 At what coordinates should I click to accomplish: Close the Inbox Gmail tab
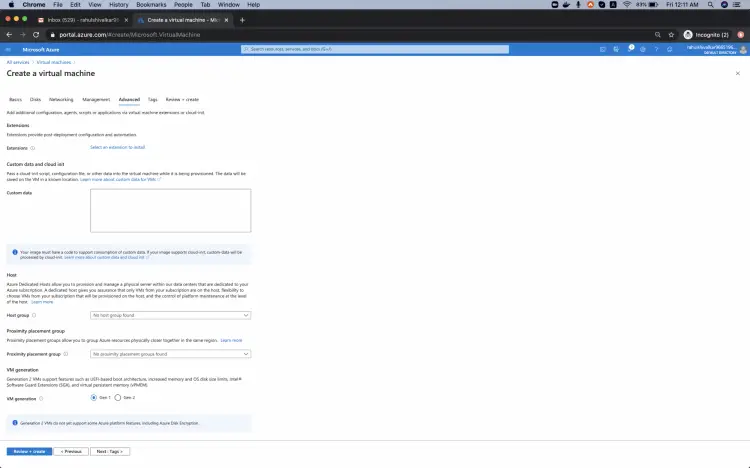pyautogui.click(x=126, y=20)
